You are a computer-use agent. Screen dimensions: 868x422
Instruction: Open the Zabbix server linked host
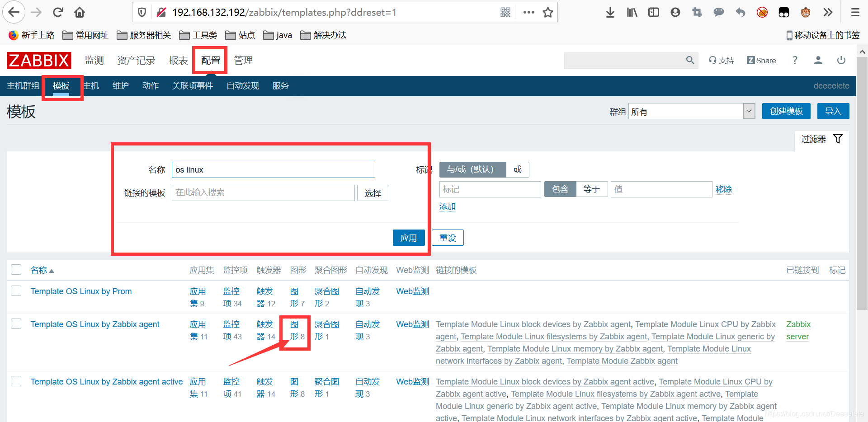[798, 330]
